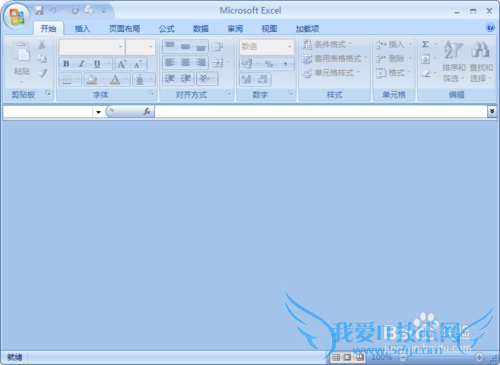The height and width of the screenshot is (365, 500).
Task: Toggle Align Text Right
Action: tap(201, 62)
